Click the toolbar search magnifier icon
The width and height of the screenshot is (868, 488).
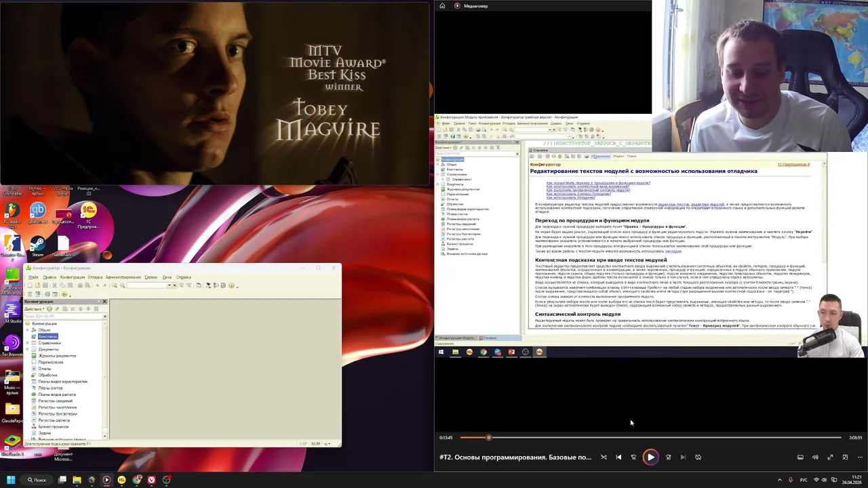(x=123, y=285)
